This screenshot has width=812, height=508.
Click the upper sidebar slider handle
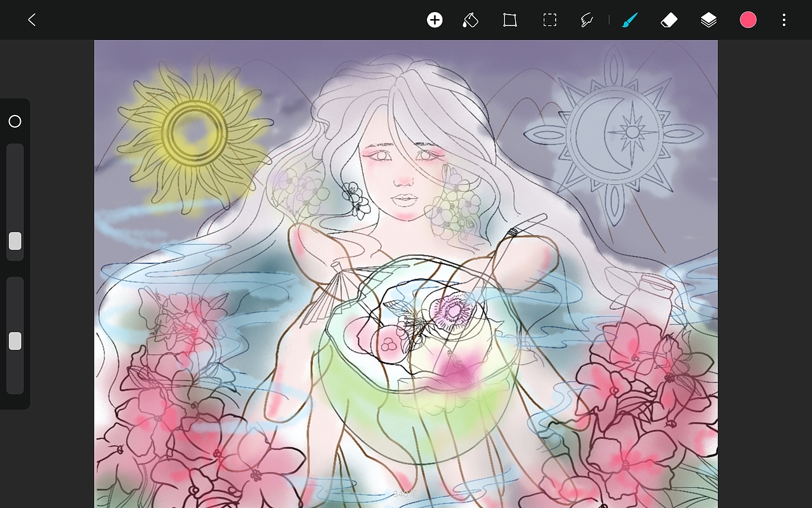click(15, 241)
